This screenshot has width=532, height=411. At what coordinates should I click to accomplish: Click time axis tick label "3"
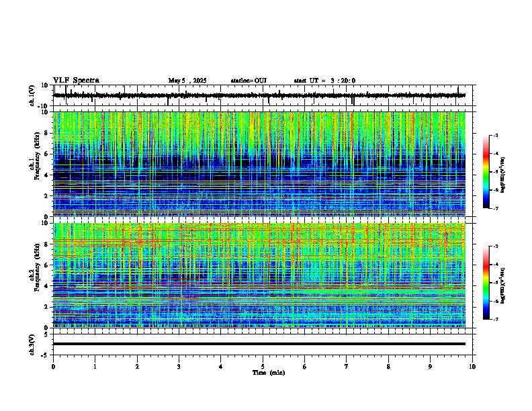[x=179, y=367]
